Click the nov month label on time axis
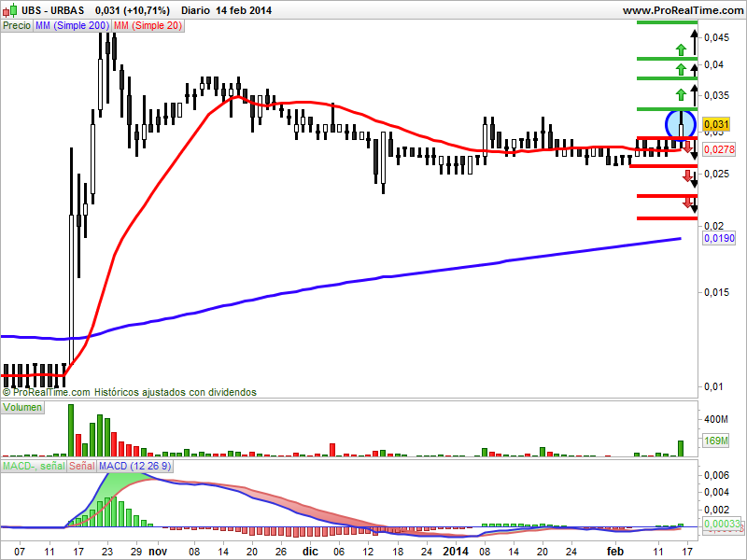The width and height of the screenshot is (747, 560). pyautogui.click(x=158, y=552)
